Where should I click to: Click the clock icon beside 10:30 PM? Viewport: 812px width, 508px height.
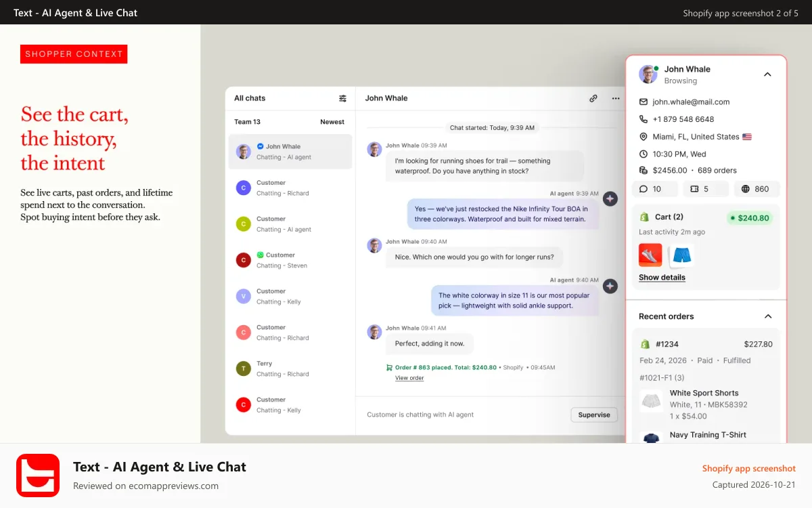coord(644,154)
